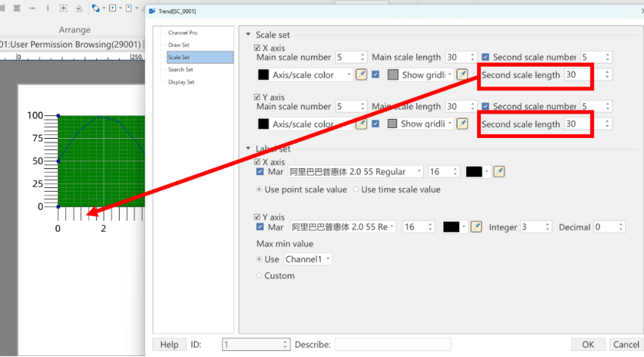Viewport: 644px width, 357px height.
Task: Click the eyedropper next to X axis label color
Action: (499, 171)
